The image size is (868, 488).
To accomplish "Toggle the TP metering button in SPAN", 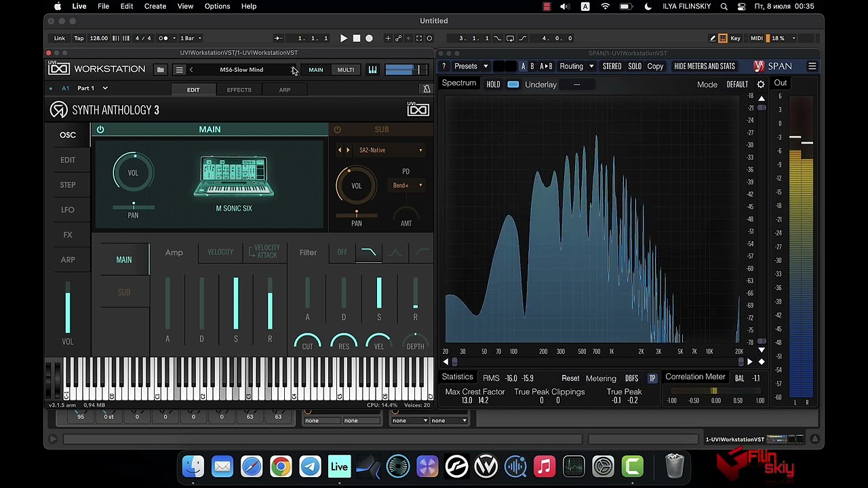I will (x=652, y=378).
